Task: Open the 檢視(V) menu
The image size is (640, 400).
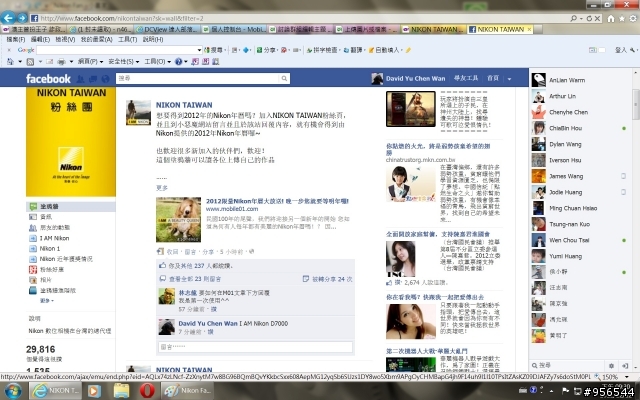Action: pos(65,39)
